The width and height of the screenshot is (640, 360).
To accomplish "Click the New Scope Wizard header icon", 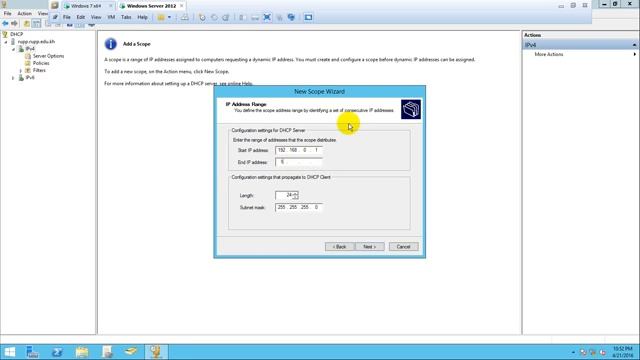I will pos(411,109).
